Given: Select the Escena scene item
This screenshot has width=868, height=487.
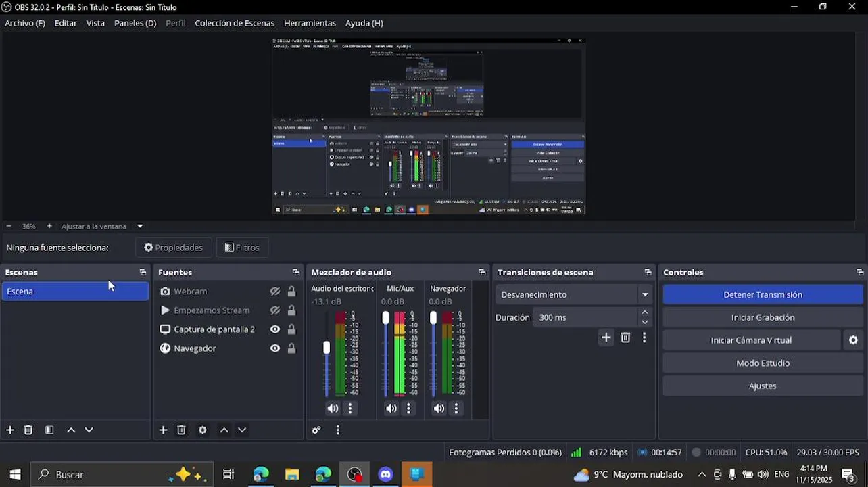Looking at the screenshot, I should click(75, 292).
